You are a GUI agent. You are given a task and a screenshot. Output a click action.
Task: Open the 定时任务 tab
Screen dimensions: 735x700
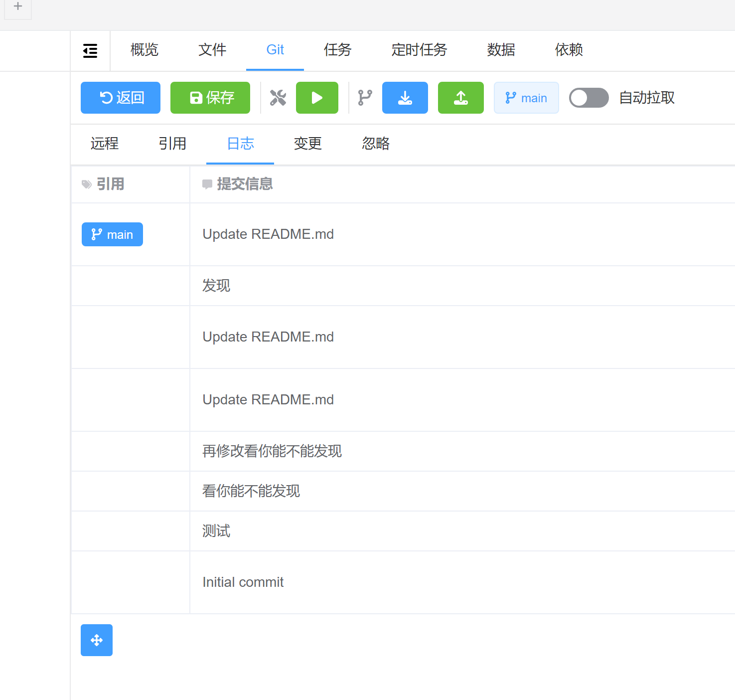click(x=419, y=50)
